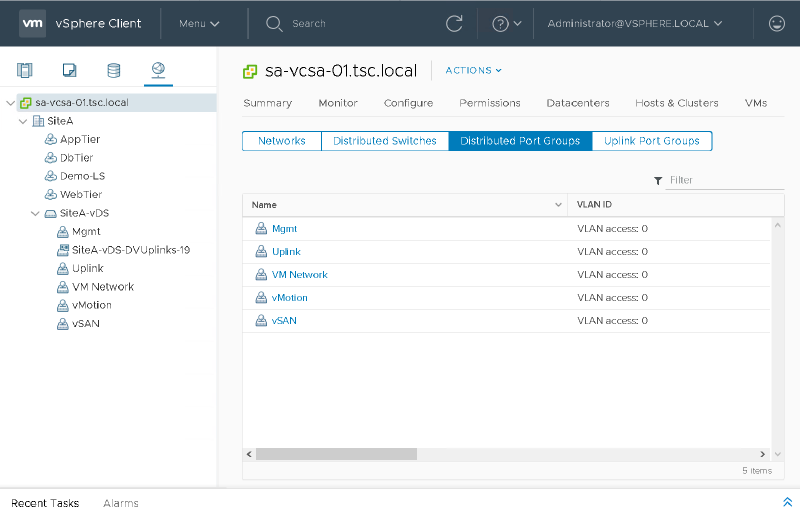
Task: Click port group icon in Mgmt table row
Action: pyautogui.click(x=261, y=228)
